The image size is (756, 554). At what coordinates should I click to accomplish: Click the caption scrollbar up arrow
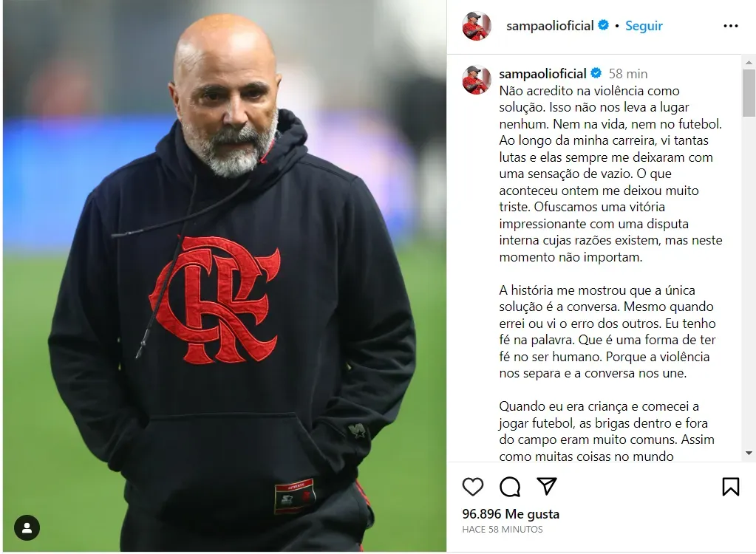[x=749, y=63]
